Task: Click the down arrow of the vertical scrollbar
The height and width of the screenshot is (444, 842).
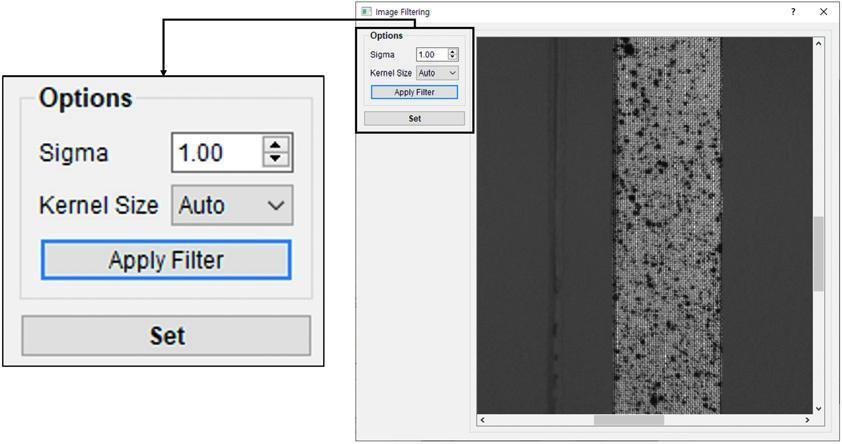Action: pyautogui.click(x=819, y=408)
